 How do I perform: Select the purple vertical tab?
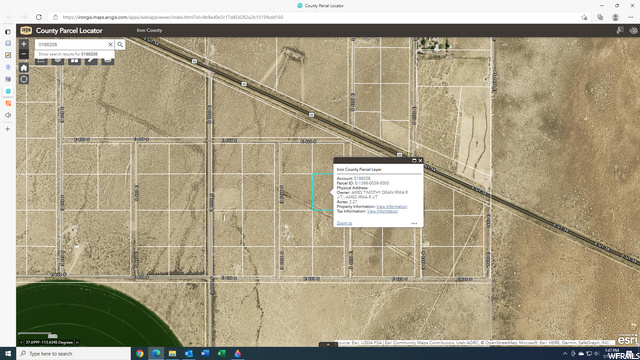click(8, 79)
